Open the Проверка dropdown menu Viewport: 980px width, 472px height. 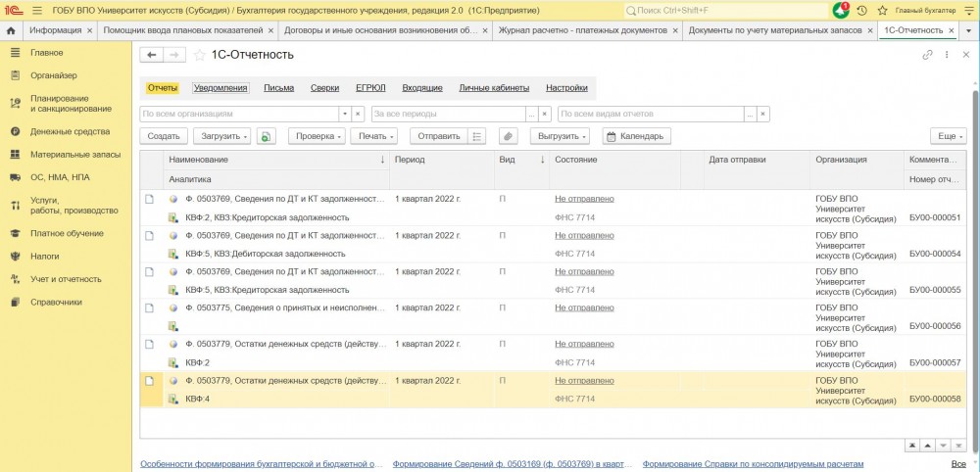click(318, 136)
